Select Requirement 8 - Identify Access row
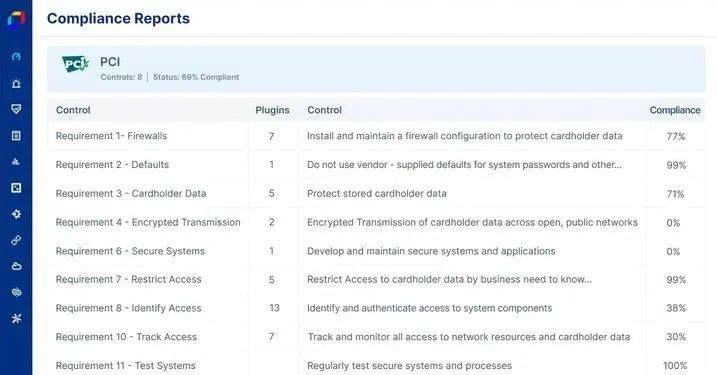 [x=376, y=308]
